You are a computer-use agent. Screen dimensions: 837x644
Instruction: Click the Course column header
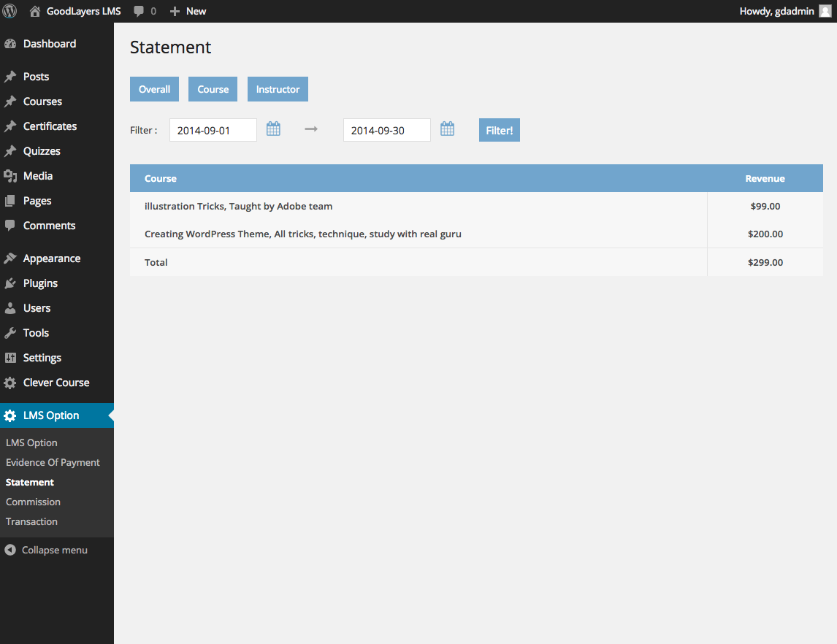[161, 179]
